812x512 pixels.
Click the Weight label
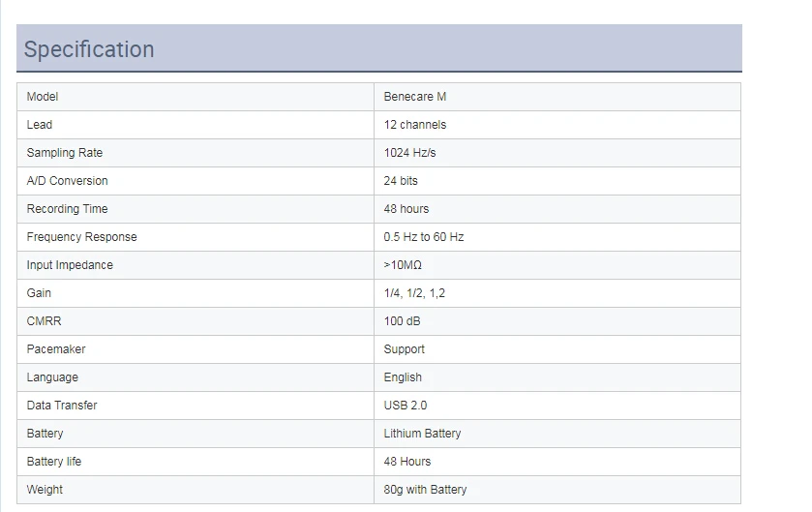pyautogui.click(x=45, y=490)
